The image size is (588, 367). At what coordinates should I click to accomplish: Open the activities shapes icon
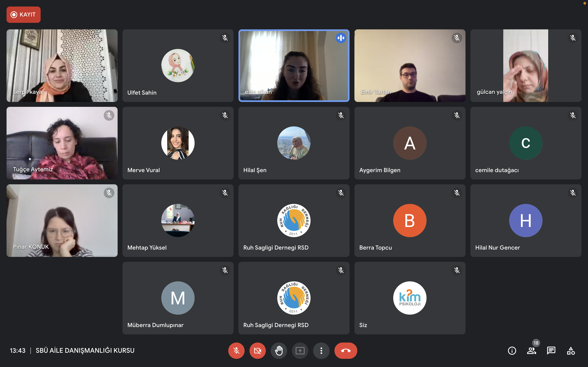click(571, 350)
